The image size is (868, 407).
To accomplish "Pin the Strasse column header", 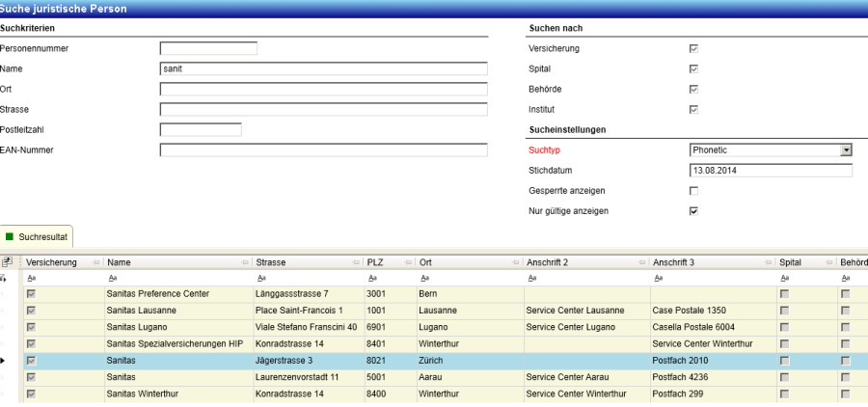I will click(x=354, y=263).
